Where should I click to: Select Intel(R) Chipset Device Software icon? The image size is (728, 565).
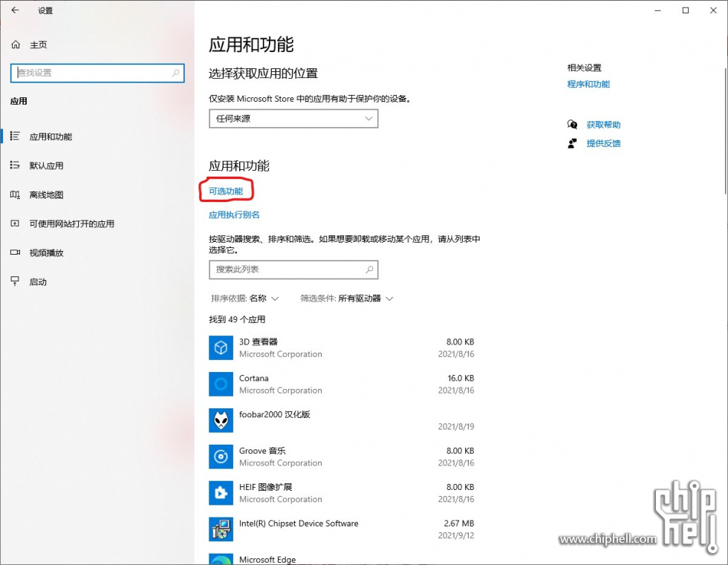(x=221, y=529)
